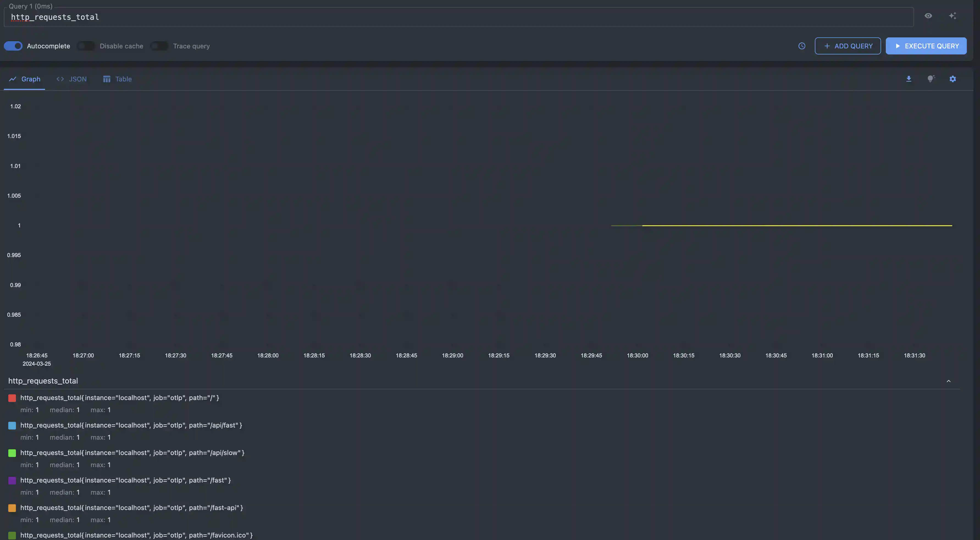Image resolution: width=980 pixels, height=540 pixels.
Task: Click the 2024-03-25 date label
Action: pyautogui.click(x=37, y=364)
